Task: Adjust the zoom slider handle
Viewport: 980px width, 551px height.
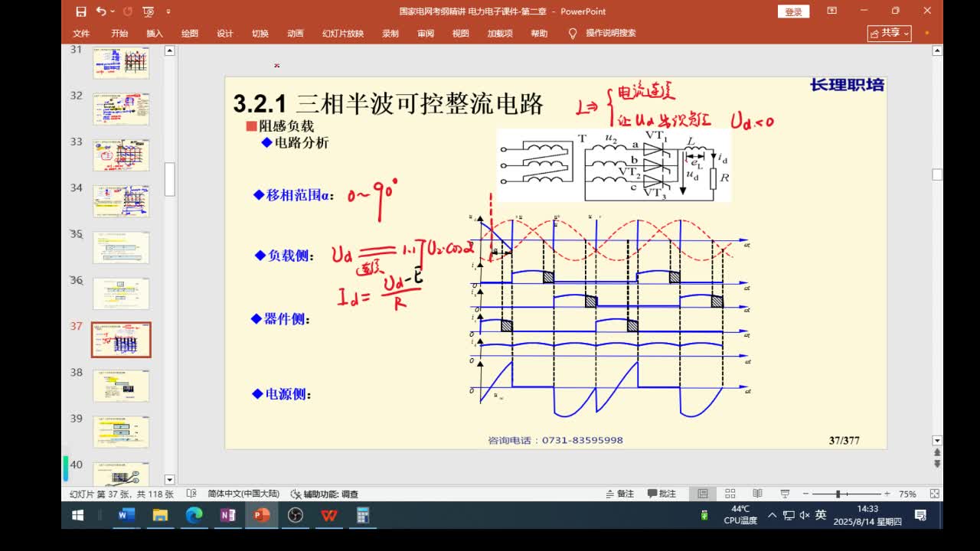Action: point(838,494)
